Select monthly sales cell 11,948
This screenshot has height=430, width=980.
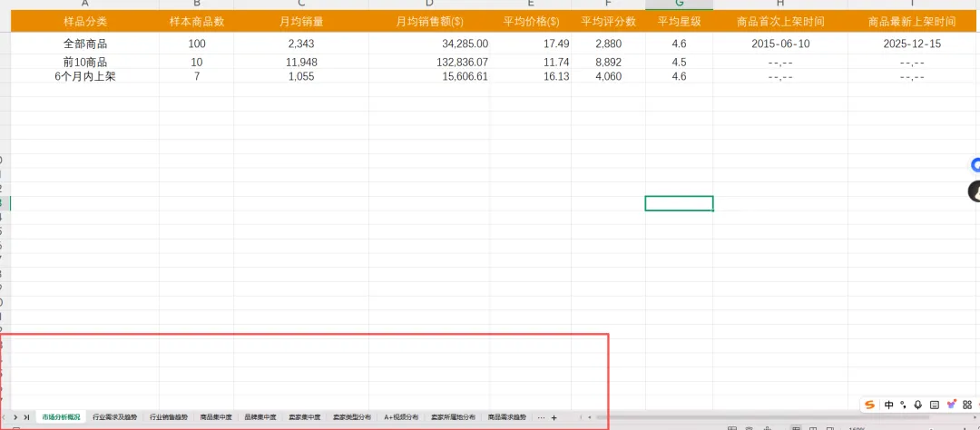(301, 62)
